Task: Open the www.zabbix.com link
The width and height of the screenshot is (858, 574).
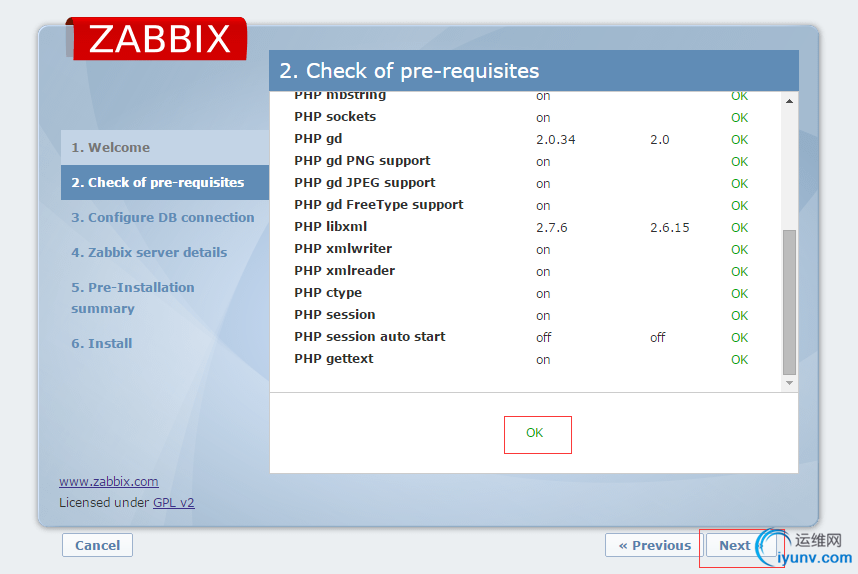Action: click(109, 482)
